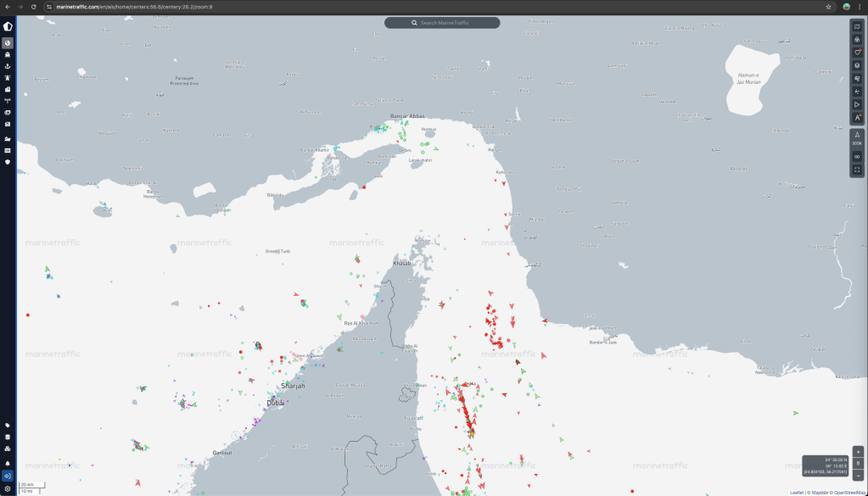The width and height of the screenshot is (868, 496).
Task: Click the MarineTraffic pentagon logo
Action: click(x=8, y=26)
